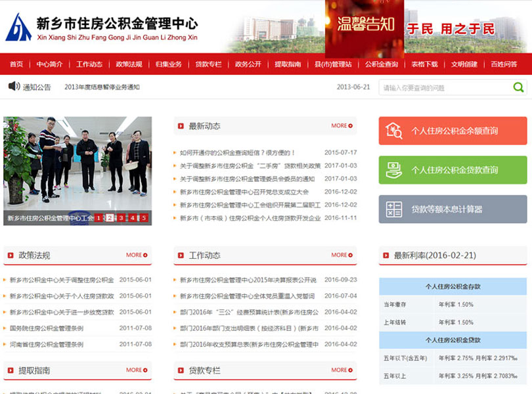Click MORE in 政策法规 section
532x394 pixels.
click(137, 255)
